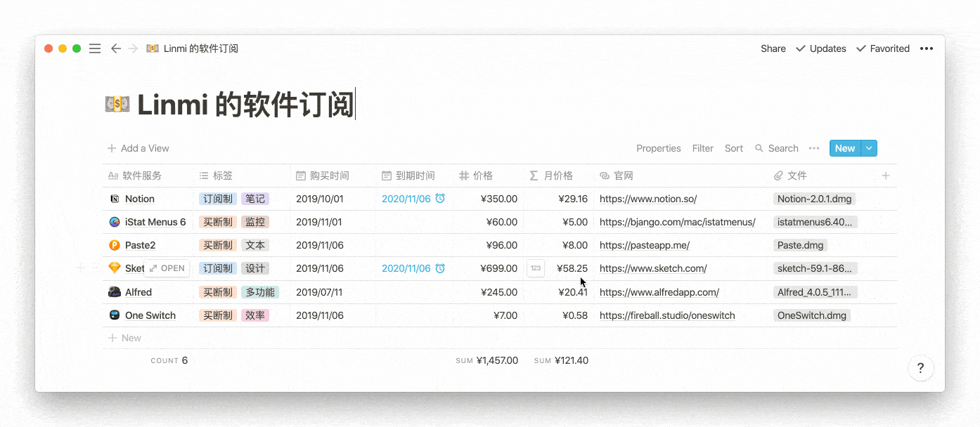Select the ¥699.00 price cell
Image resolution: width=980 pixels, height=427 pixels.
tap(488, 268)
